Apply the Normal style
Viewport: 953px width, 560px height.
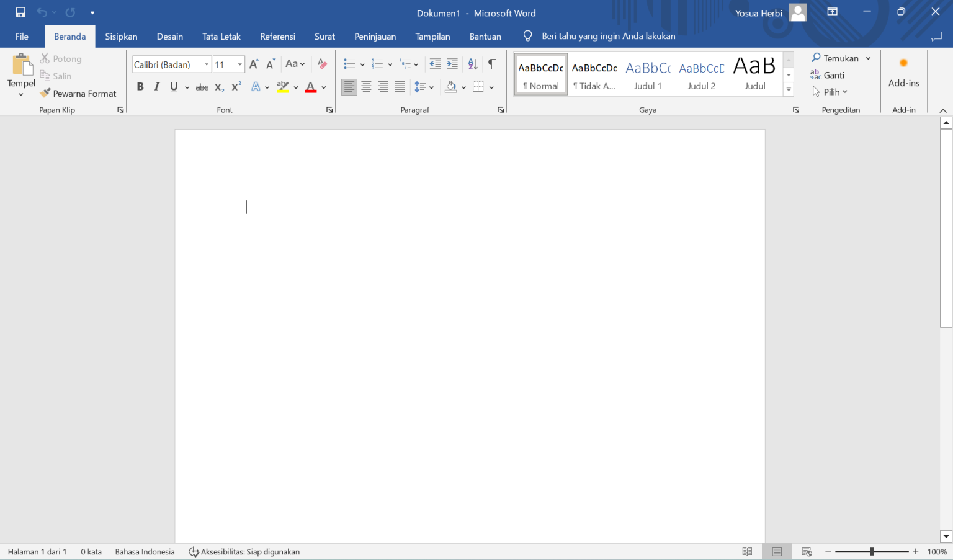pos(541,74)
